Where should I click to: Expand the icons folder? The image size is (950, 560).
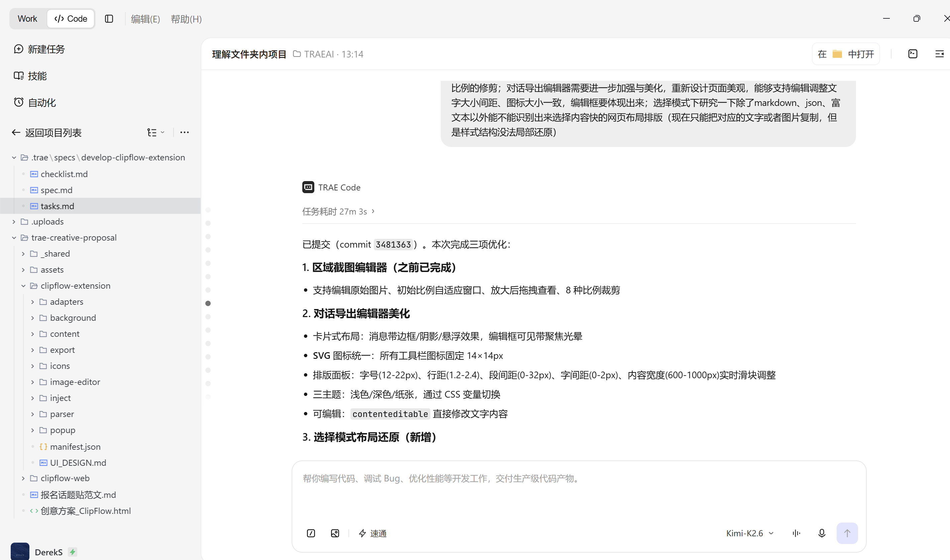point(32,366)
